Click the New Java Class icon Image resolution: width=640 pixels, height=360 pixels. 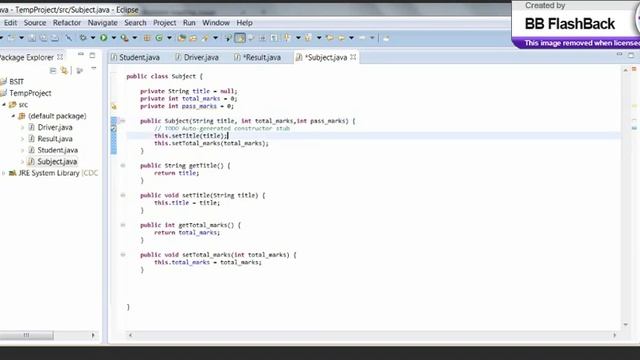pyautogui.click(x=159, y=38)
